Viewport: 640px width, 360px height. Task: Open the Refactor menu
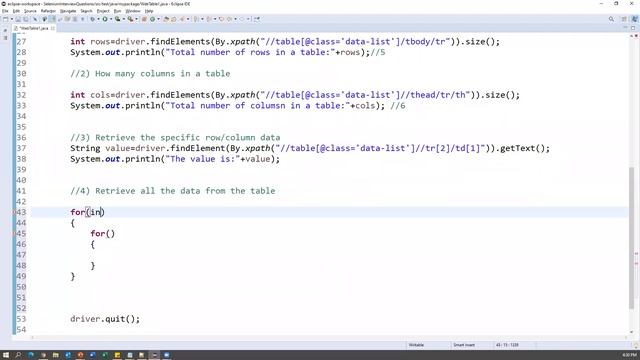(48, 11)
